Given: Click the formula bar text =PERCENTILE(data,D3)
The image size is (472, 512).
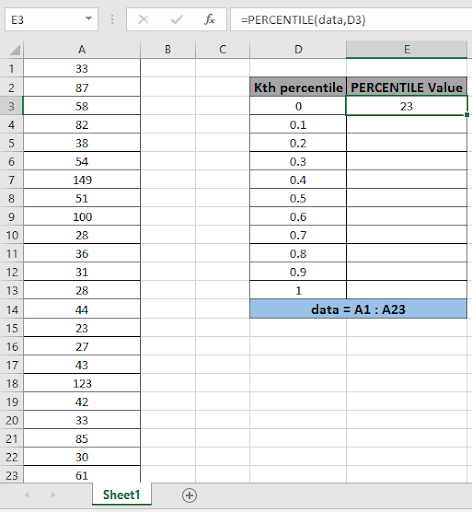Looking at the screenshot, I should (x=303, y=20).
